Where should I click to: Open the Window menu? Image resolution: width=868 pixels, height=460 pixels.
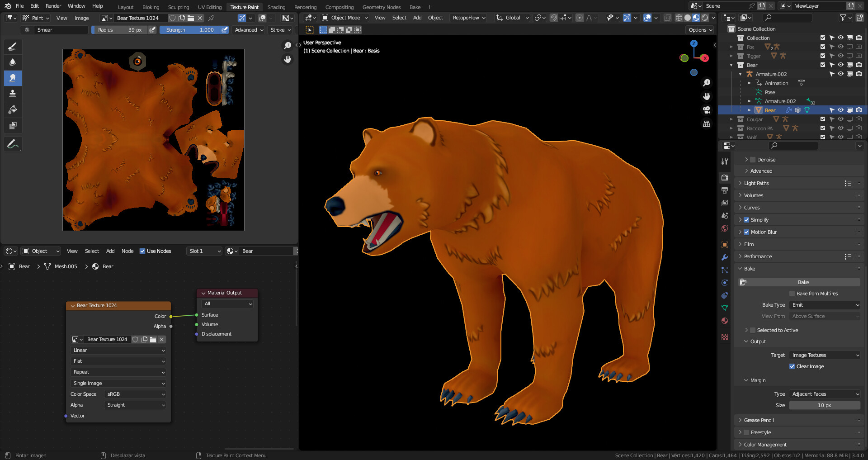pos(76,6)
